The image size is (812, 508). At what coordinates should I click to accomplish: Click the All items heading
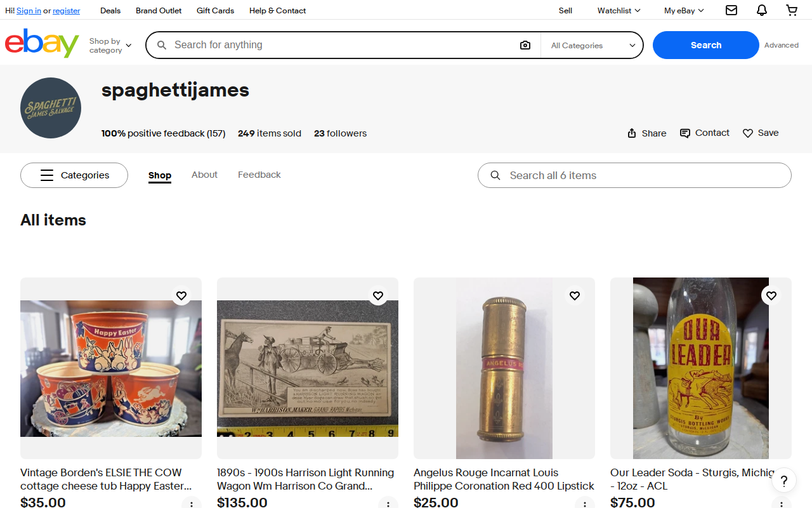pos(53,220)
